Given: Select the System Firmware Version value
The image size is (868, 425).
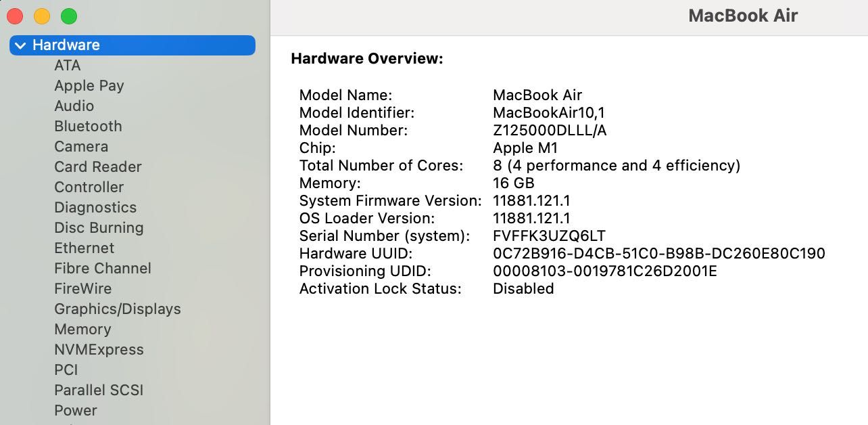Looking at the screenshot, I should tap(531, 201).
